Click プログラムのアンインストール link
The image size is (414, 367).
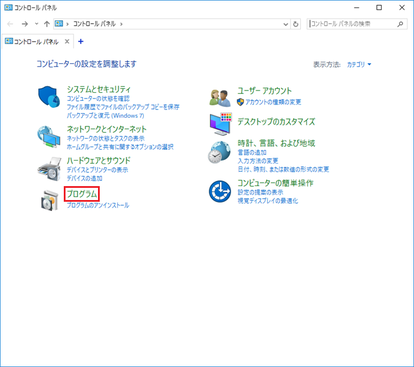tap(98, 205)
